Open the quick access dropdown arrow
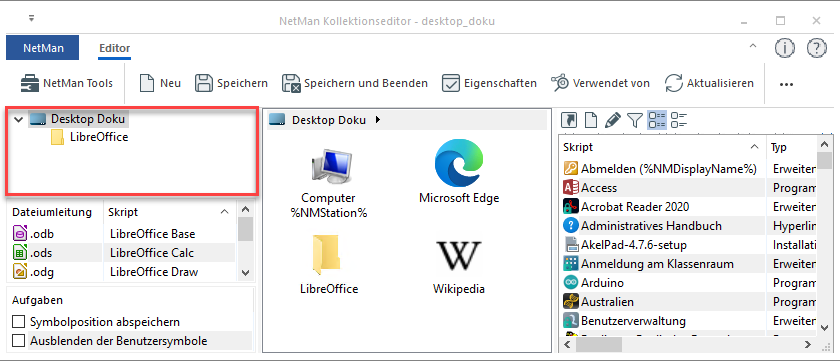840x361 pixels. click(32, 18)
